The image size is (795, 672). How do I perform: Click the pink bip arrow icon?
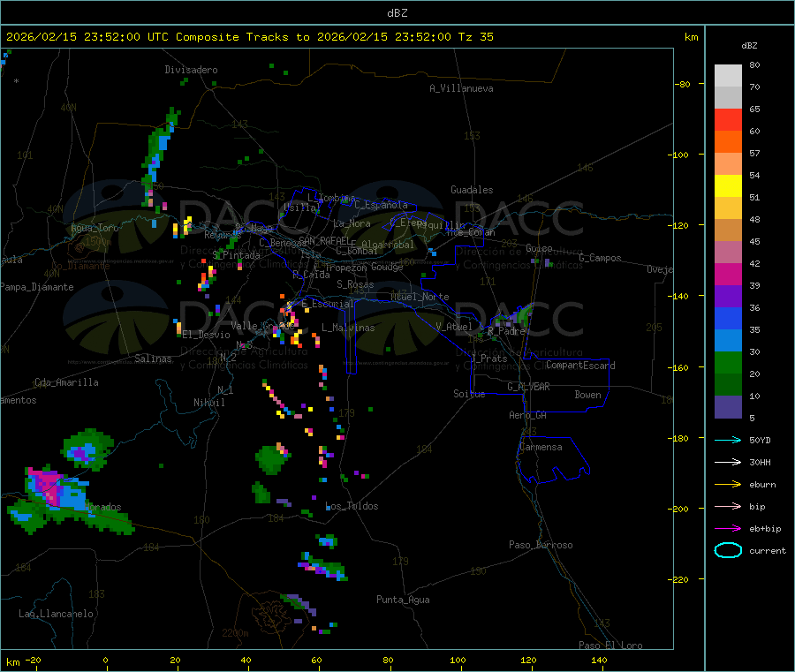point(728,506)
